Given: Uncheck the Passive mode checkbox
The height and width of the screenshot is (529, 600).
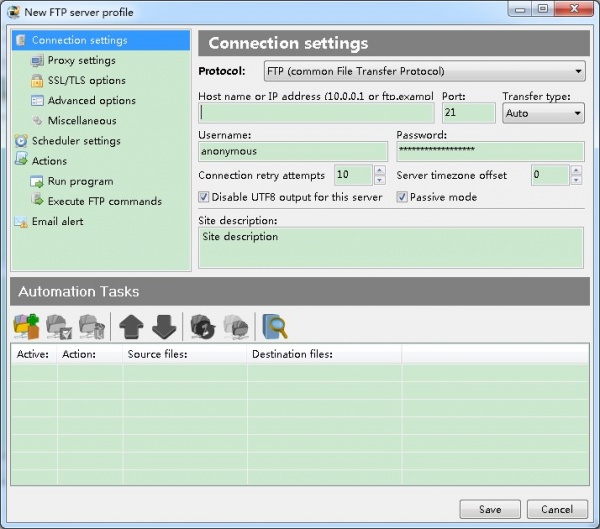Looking at the screenshot, I should [x=403, y=197].
